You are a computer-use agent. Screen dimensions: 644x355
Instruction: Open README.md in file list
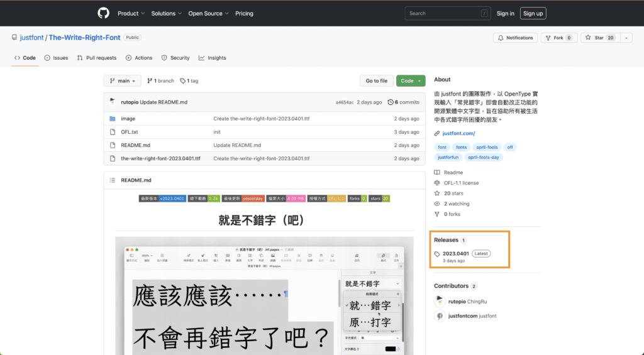136,145
